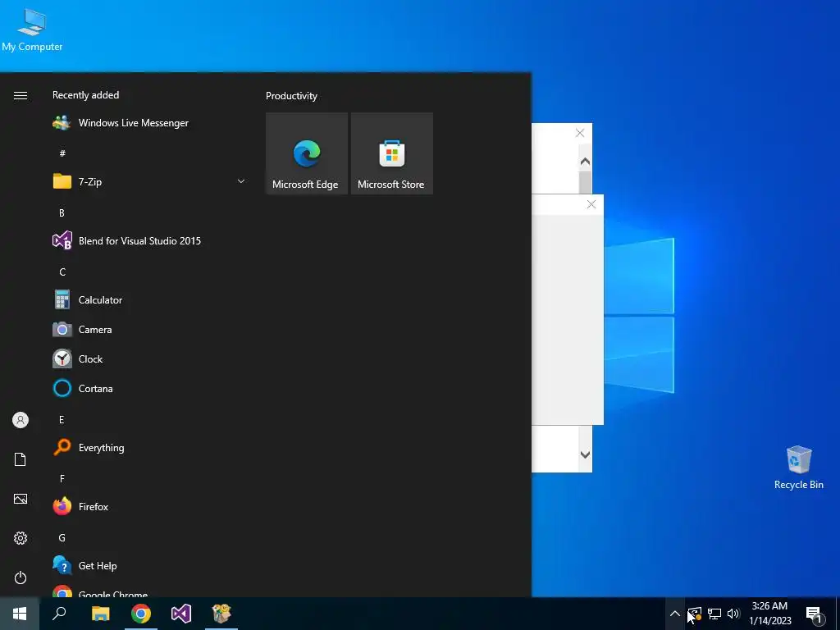Open taskbar Search magnifier
The height and width of the screenshot is (630, 840).
click(x=59, y=614)
